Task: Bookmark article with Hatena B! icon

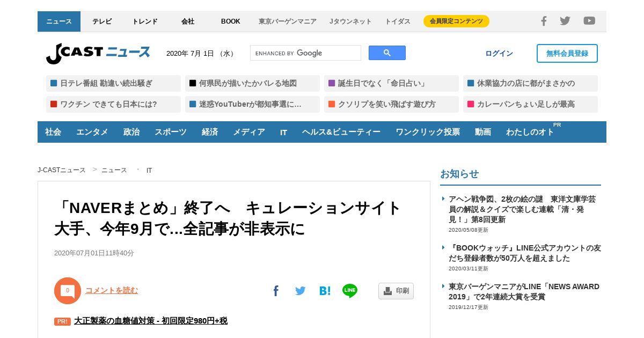Action: tap(325, 291)
